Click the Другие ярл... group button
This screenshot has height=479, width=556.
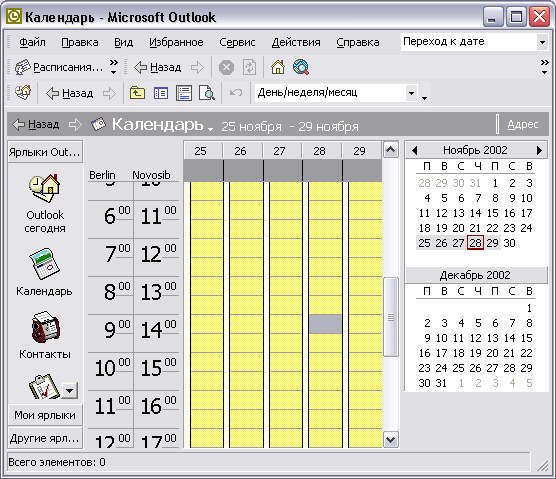(x=45, y=439)
